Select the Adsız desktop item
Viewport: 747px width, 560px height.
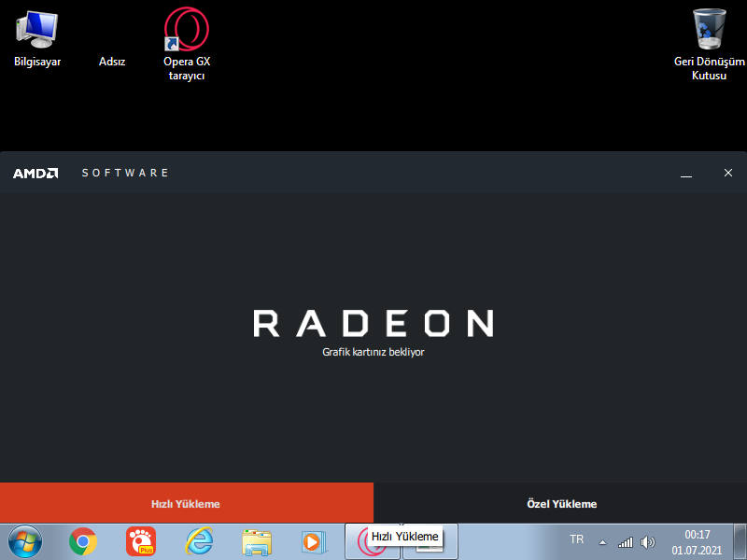tap(112, 62)
